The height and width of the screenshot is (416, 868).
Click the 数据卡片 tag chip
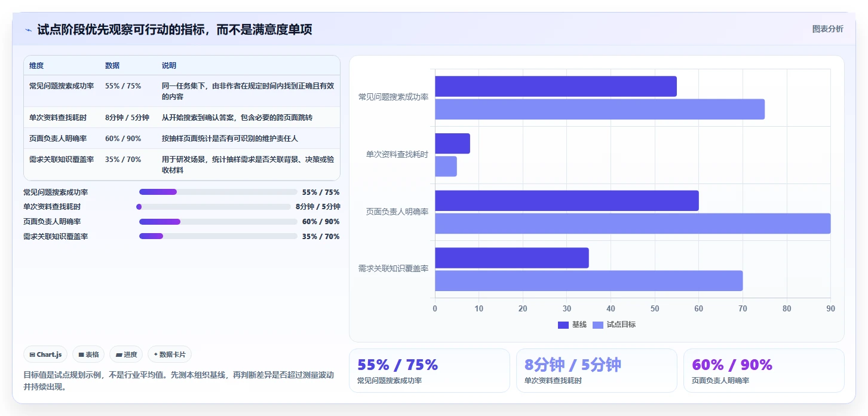(170, 354)
